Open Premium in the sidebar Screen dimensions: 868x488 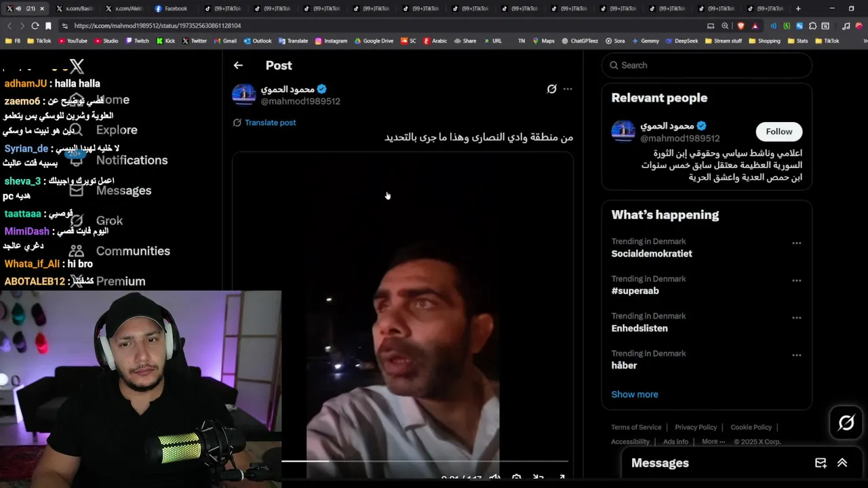pos(108,281)
